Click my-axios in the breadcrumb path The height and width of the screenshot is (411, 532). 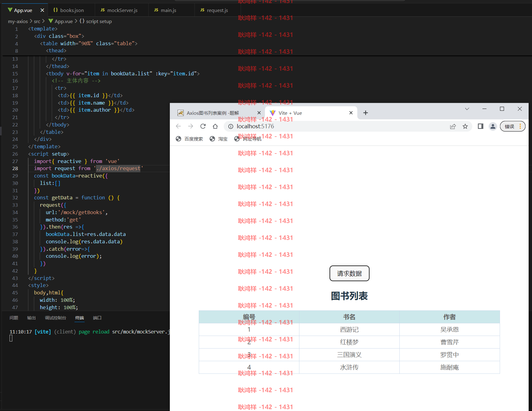click(18, 21)
